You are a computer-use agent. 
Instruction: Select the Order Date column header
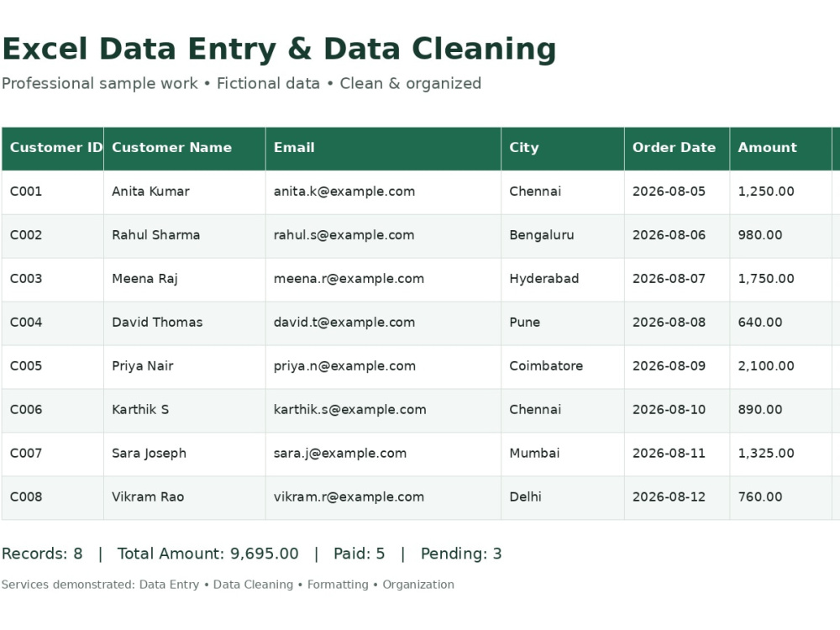(x=676, y=149)
